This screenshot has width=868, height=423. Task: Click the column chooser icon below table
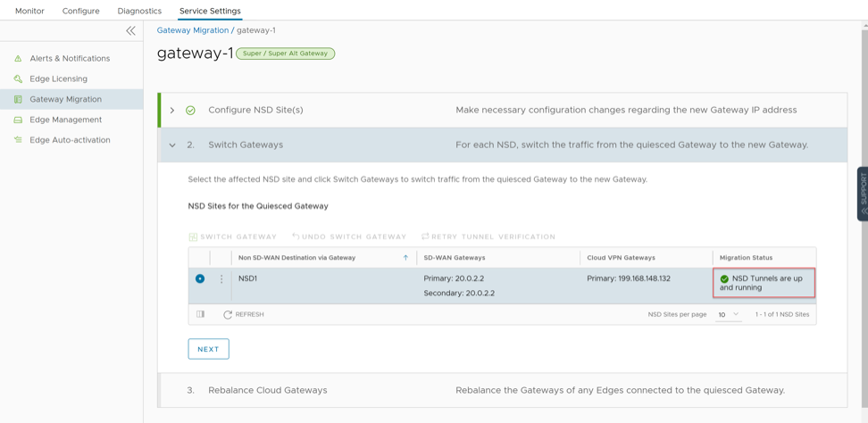click(201, 315)
